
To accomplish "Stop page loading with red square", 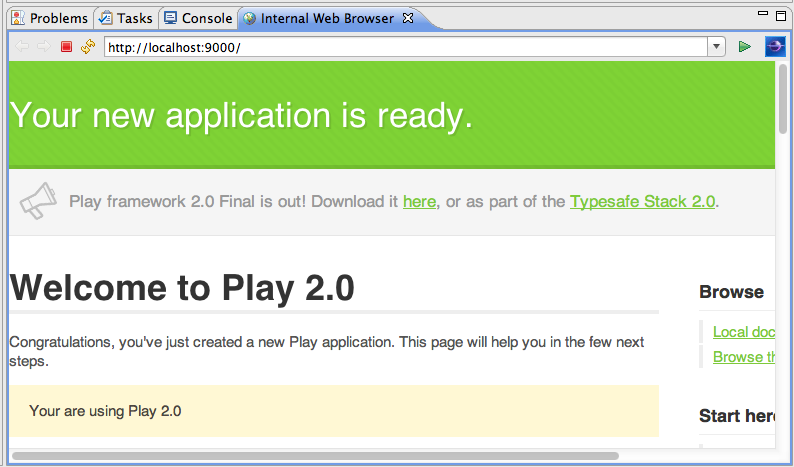I will coord(66,47).
